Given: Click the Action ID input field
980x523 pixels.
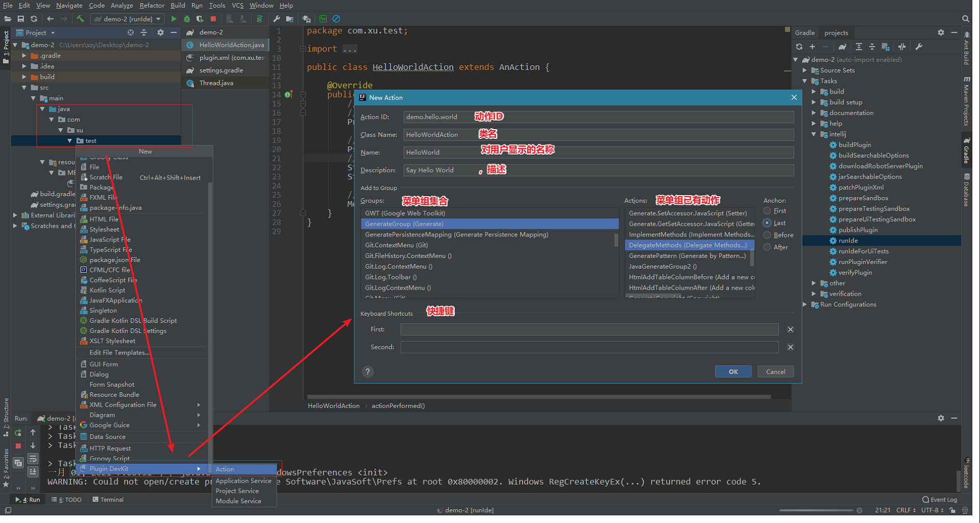Looking at the screenshot, I should 598,117.
